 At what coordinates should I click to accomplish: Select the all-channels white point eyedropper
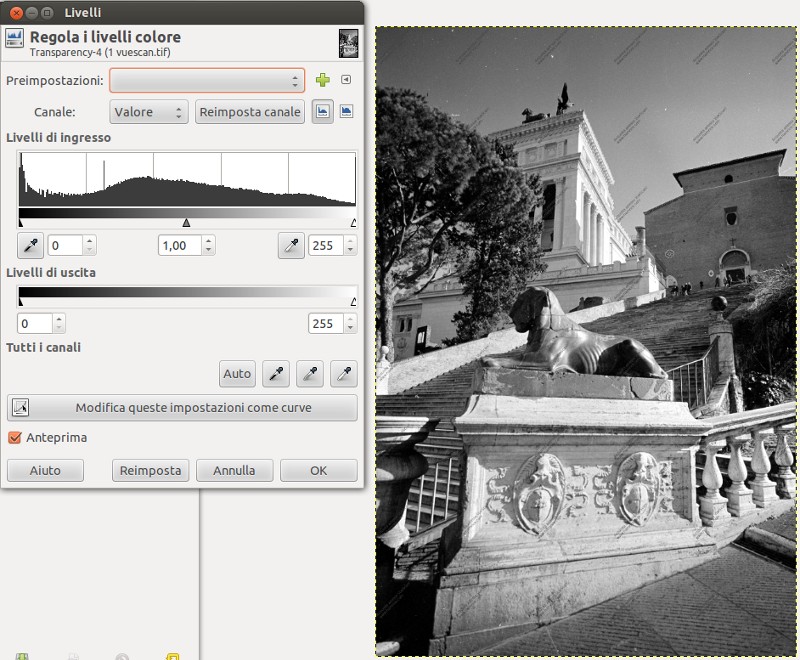(x=344, y=374)
